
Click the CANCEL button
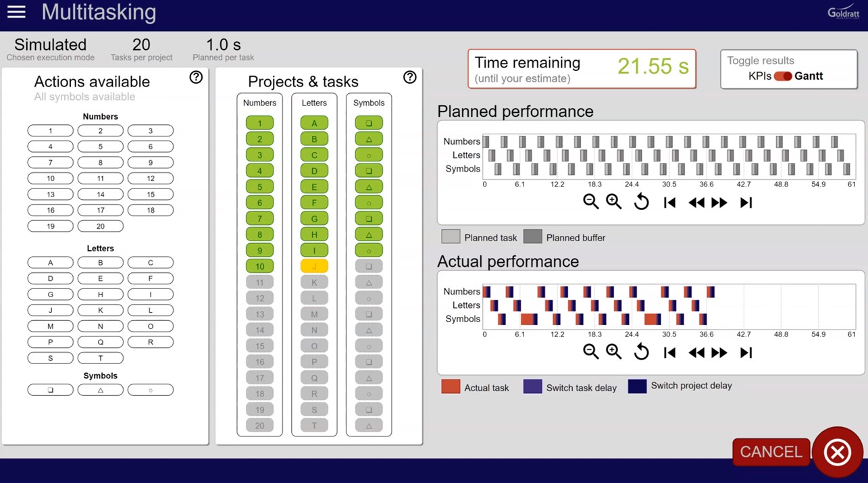coord(771,452)
